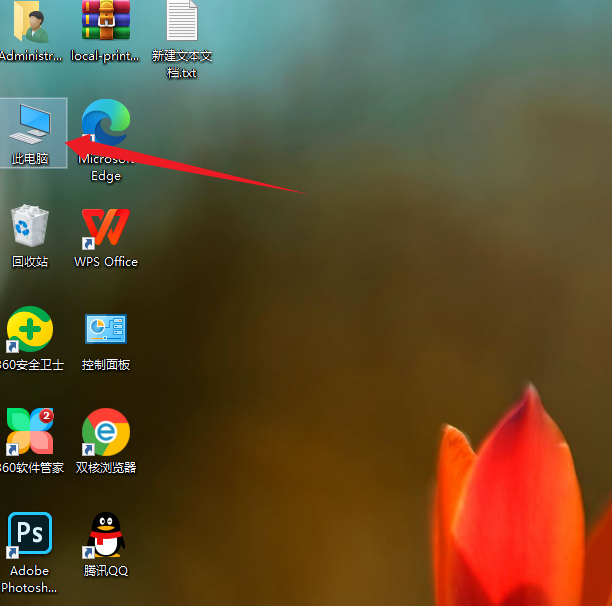Open the Administrator user folder icon
Screen dimensions: 612x606
[31, 21]
